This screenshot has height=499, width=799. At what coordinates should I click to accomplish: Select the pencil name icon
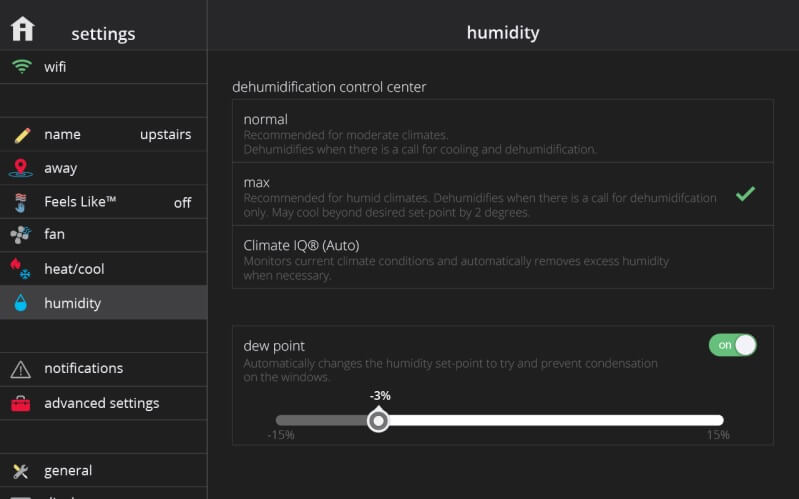click(22, 135)
